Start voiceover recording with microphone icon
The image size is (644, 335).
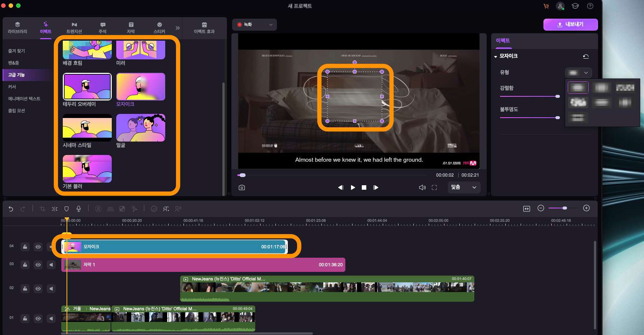78,209
